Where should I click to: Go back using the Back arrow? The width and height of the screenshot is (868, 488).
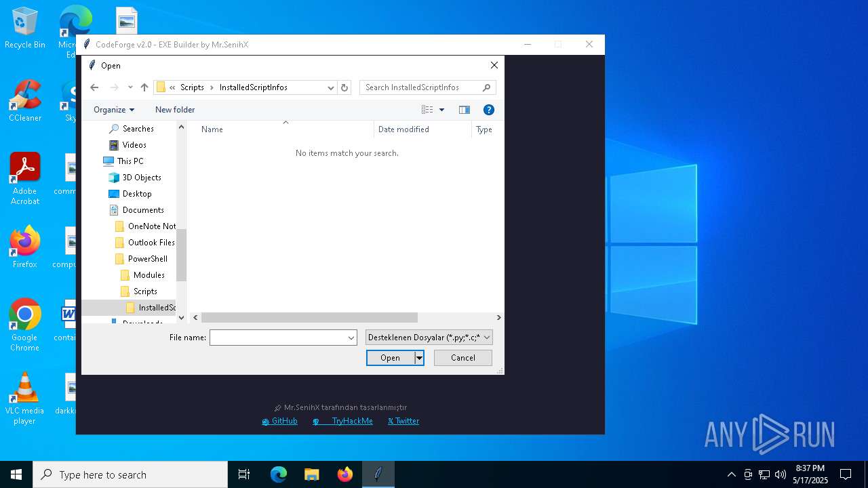coord(94,87)
